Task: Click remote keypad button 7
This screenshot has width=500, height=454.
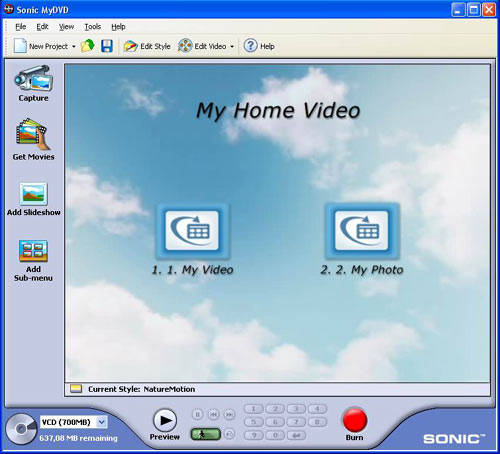Action: (296, 422)
